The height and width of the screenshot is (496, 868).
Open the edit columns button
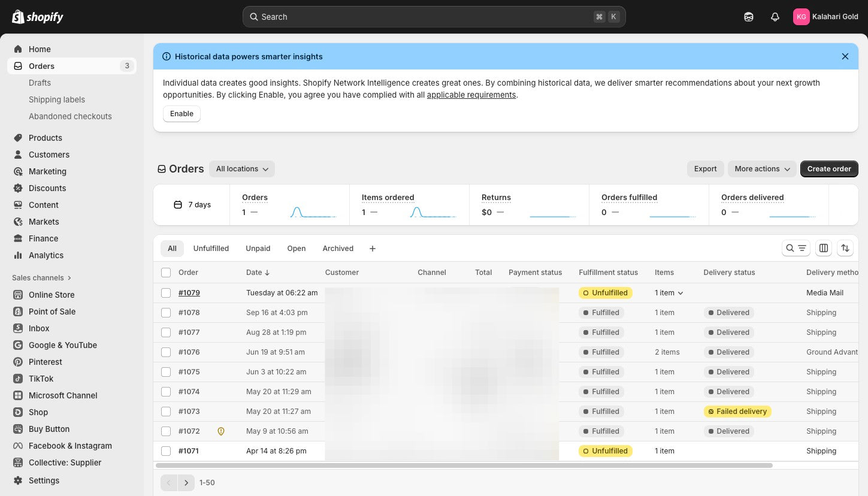[x=824, y=248]
